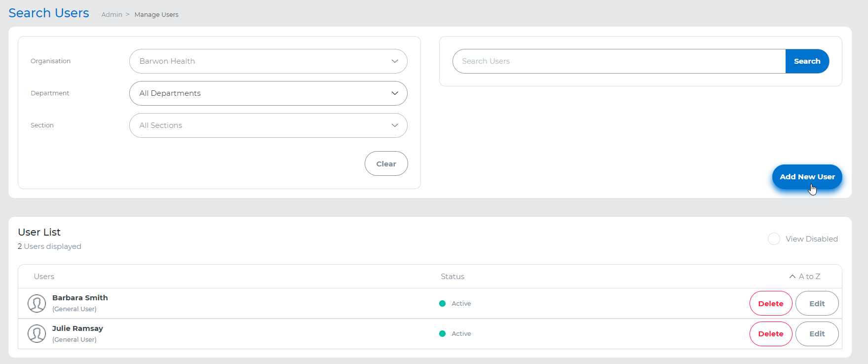Click the Organisation field label
The height and width of the screenshot is (364, 868).
point(50,61)
